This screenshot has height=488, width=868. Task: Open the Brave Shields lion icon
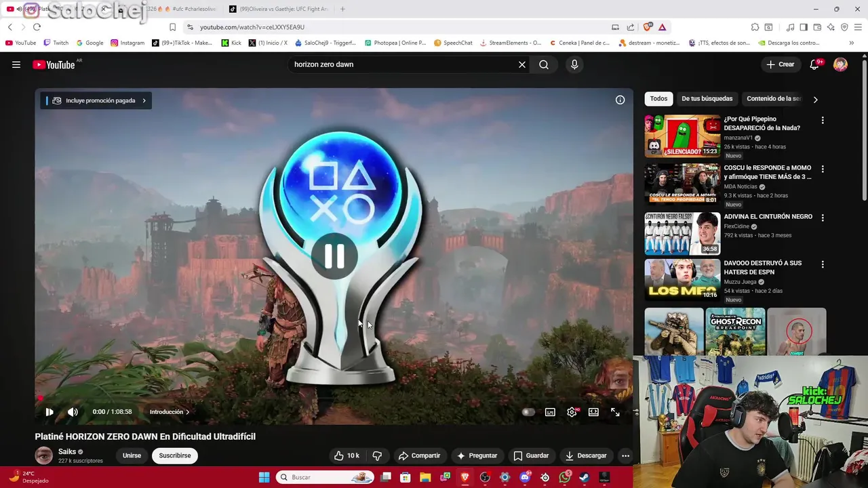click(x=648, y=27)
